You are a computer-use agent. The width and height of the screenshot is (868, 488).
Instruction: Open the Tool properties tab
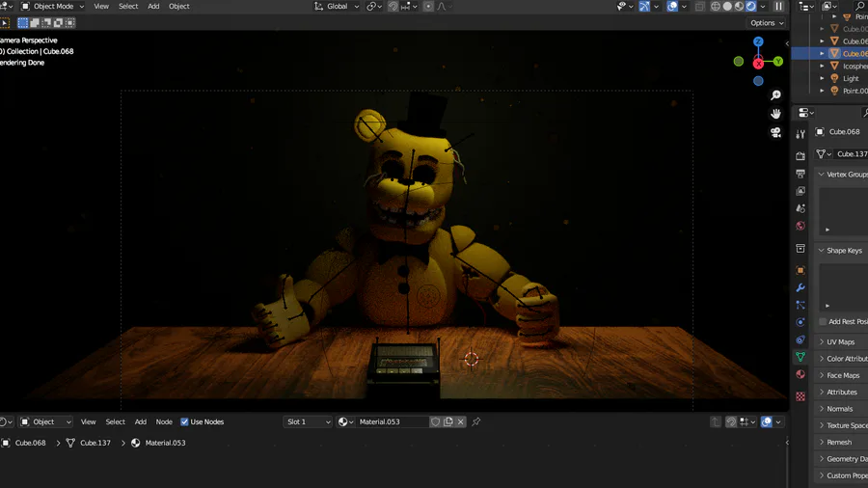(800, 134)
